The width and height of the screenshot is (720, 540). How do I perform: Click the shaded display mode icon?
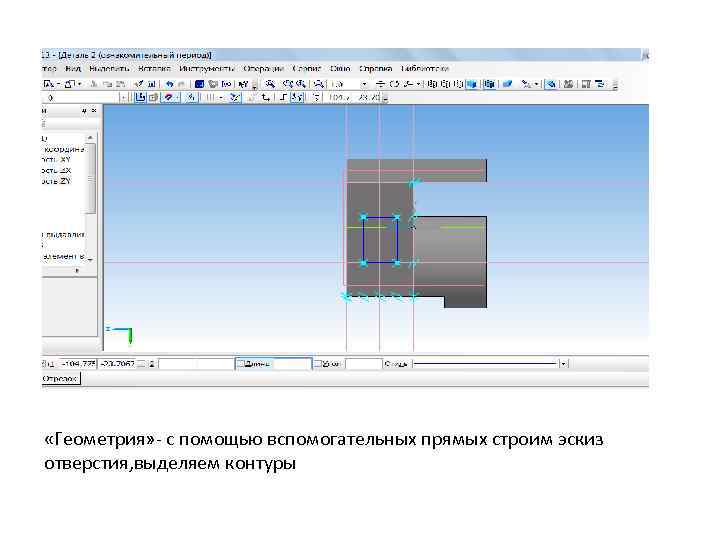tap(472, 84)
